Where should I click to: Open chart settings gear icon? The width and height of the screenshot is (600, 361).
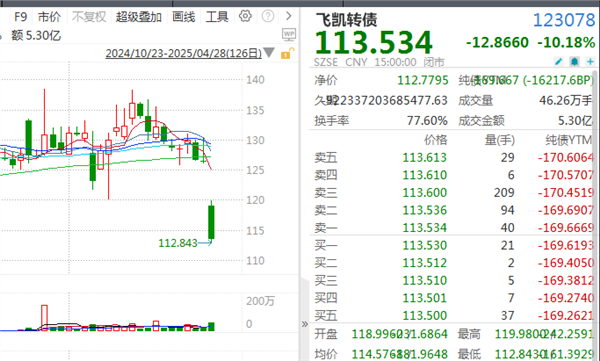245,16
